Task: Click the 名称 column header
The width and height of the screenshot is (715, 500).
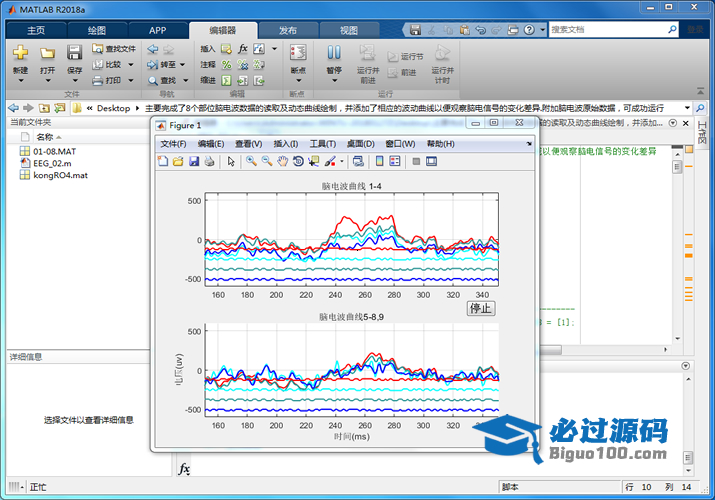Action: (x=45, y=137)
